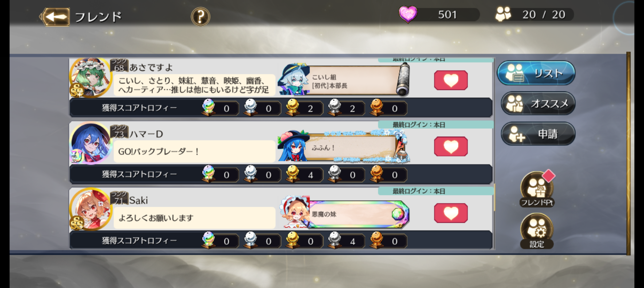644x288 pixels.
Task: Open あさですよ's green-haired avatar
Action: [x=90, y=78]
